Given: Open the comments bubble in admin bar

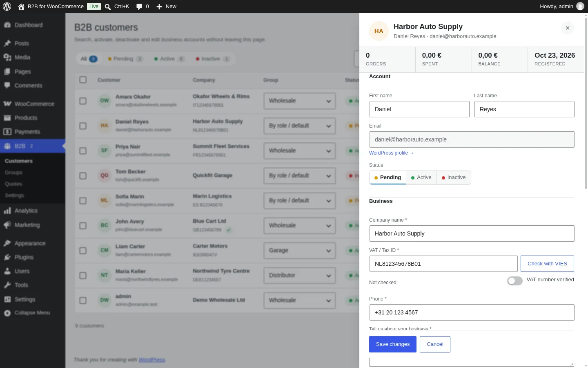Looking at the screenshot, I should [x=139, y=7].
